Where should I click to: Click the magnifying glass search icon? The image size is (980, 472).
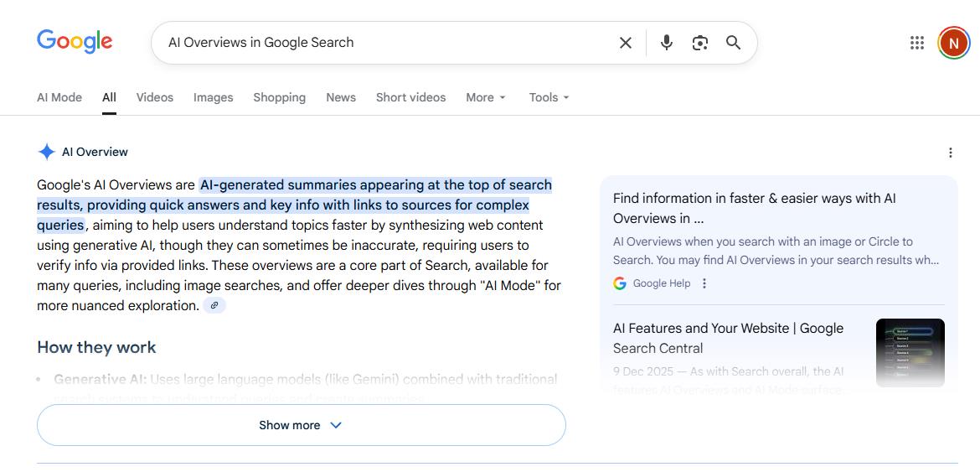coord(733,43)
